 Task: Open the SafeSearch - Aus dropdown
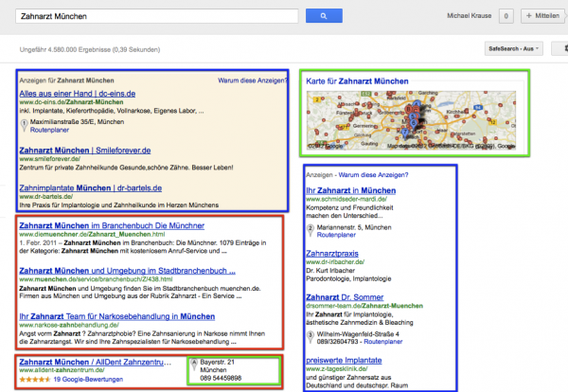tap(514, 48)
